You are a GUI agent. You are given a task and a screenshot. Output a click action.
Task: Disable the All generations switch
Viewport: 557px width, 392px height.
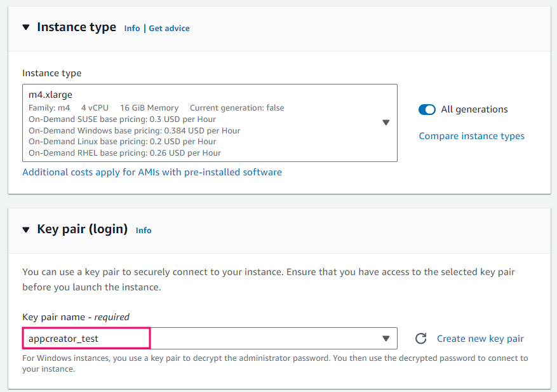tap(427, 109)
